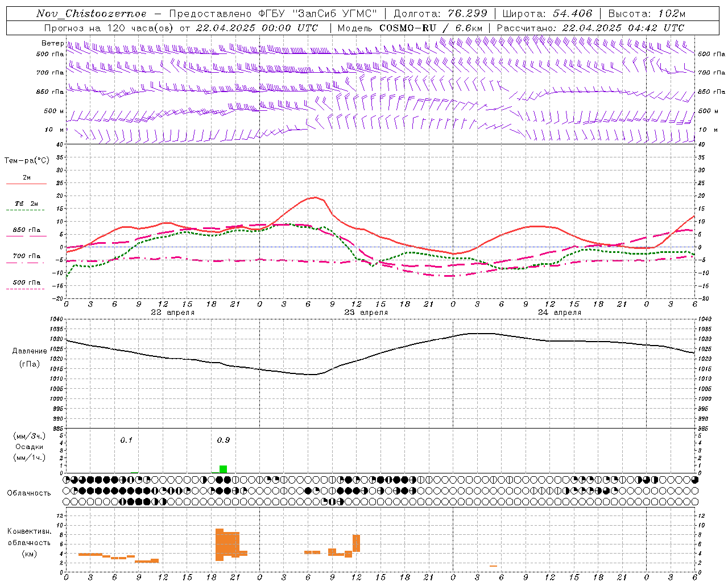Click the "22 апреля" date label
Viewport: 728px width, 582px height.
click(x=172, y=313)
